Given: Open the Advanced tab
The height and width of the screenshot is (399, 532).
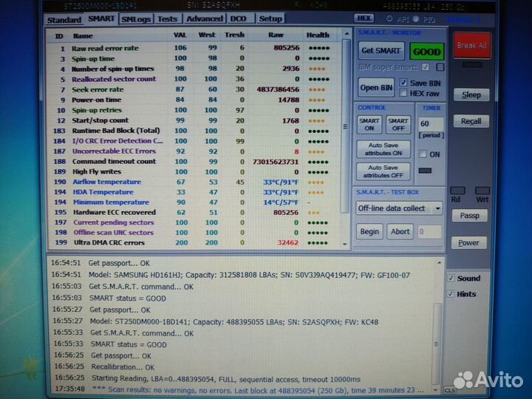Looking at the screenshot, I should pyautogui.click(x=205, y=18).
